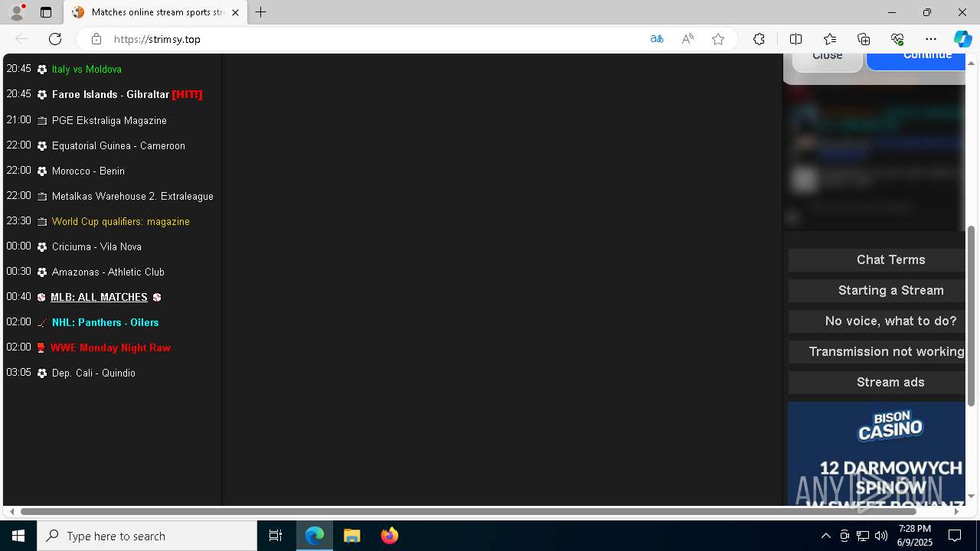This screenshot has width=980, height=551.
Task: Open Equatorial Guinea - Cameroon match
Action: (x=119, y=145)
